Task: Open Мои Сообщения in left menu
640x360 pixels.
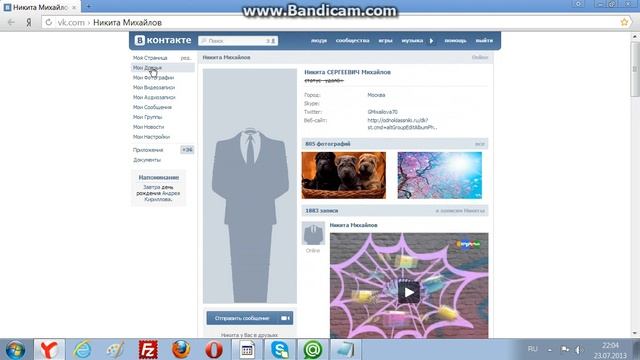Action: (152, 107)
